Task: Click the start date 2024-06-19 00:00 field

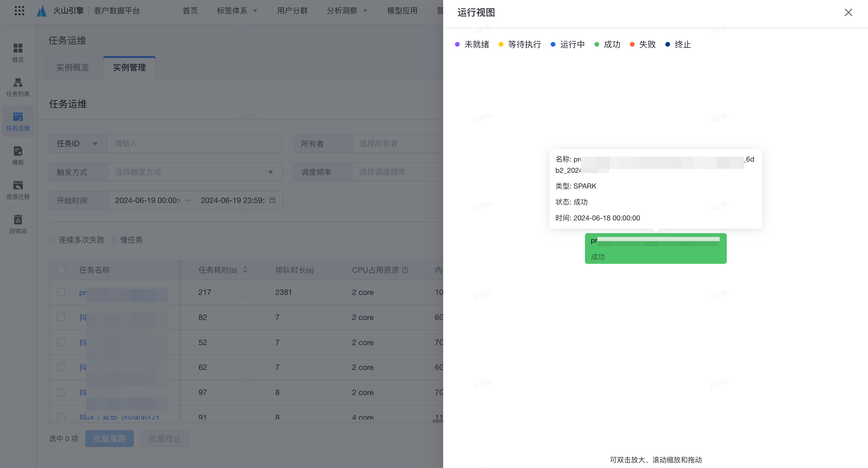Action: [147, 201]
